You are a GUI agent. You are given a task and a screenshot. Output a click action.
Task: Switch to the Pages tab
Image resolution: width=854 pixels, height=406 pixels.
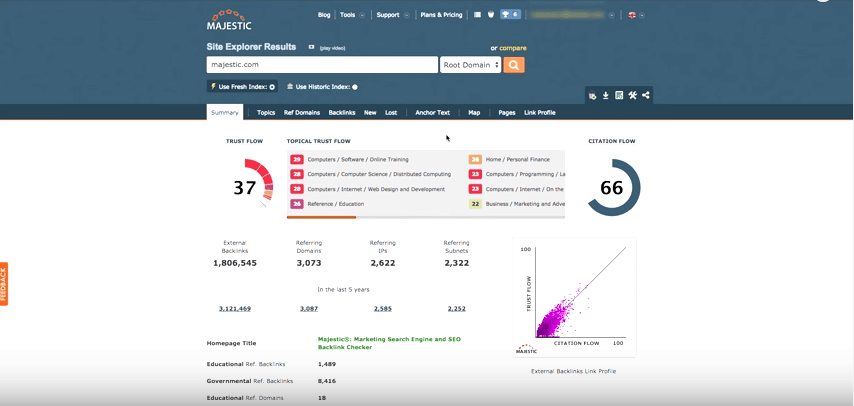point(507,113)
